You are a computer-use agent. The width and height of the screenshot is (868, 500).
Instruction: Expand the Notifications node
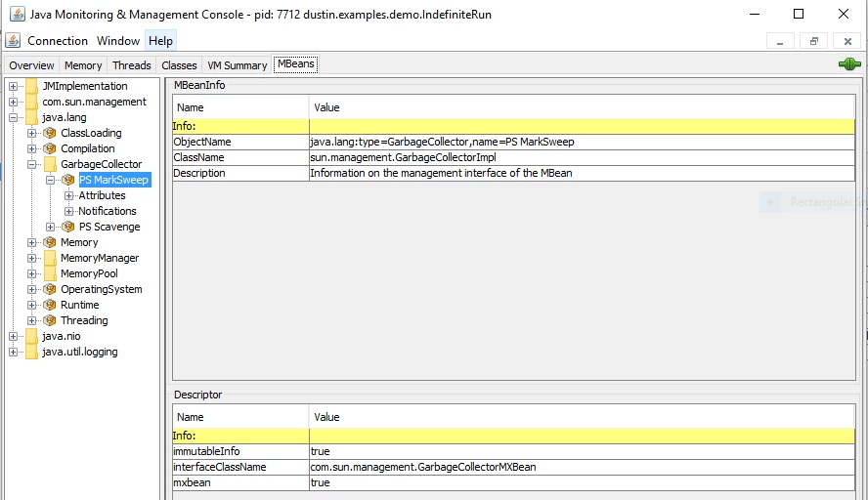(69, 211)
